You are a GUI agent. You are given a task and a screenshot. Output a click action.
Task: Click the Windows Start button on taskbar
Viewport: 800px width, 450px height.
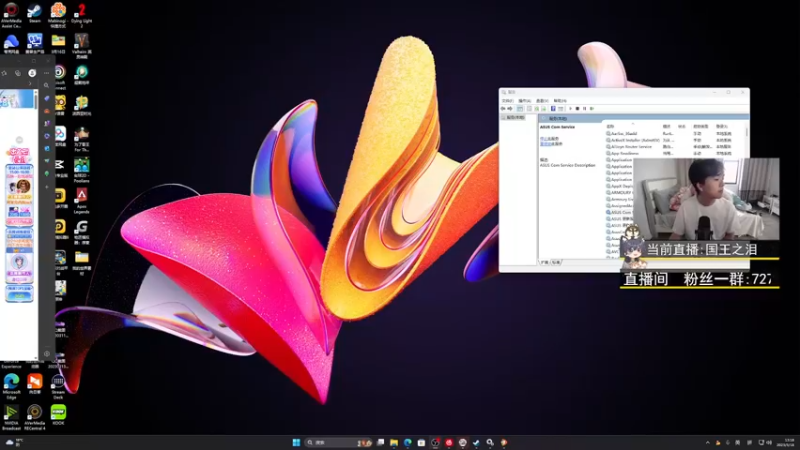click(x=296, y=442)
